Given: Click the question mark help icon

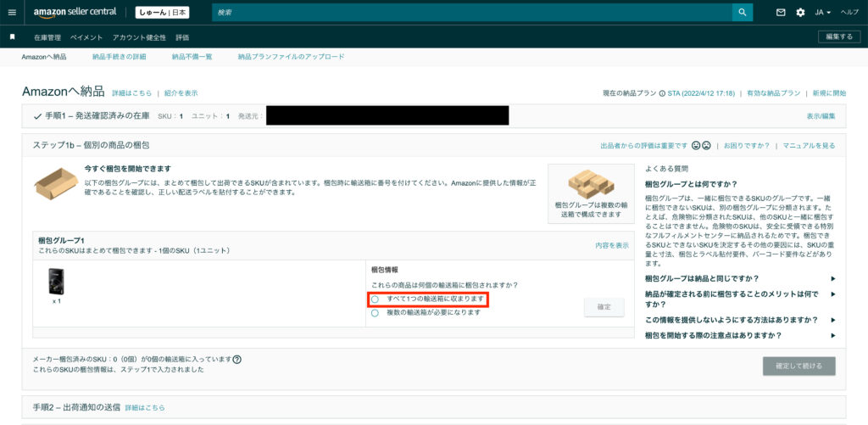Looking at the screenshot, I should (x=237, y=359).
